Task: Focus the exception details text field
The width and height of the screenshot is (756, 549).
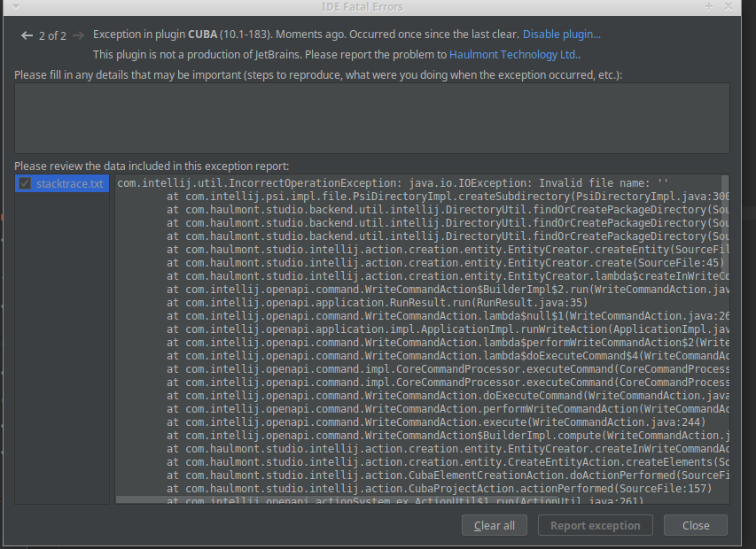Action: 371,118
